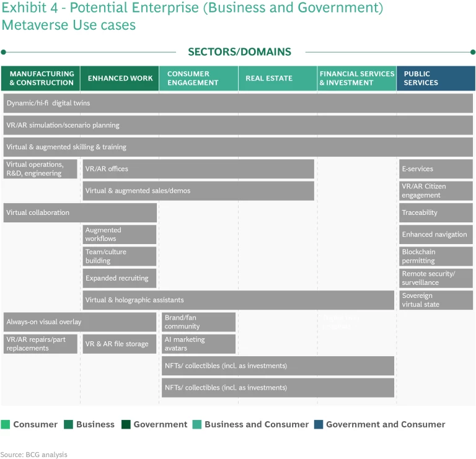Screen dimensions: 476x459
Task: Select the E-services box
Action: pos(436,169)
